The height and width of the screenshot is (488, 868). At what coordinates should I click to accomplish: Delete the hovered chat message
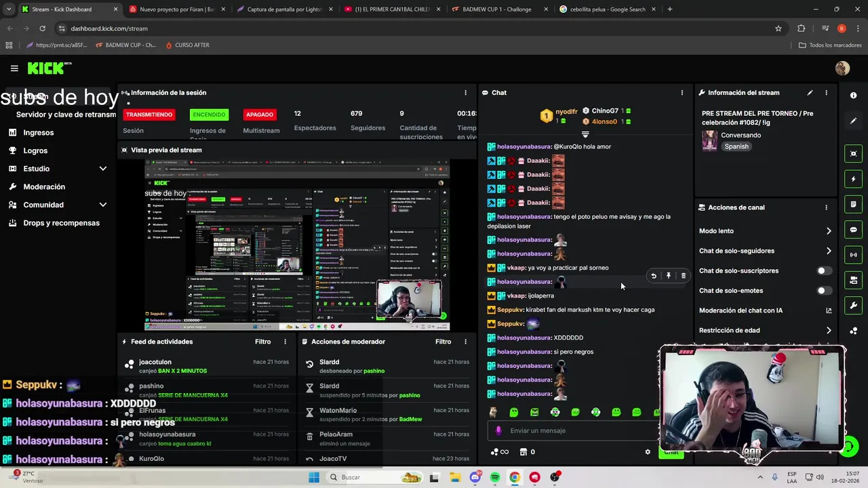[x=684, y=276]
